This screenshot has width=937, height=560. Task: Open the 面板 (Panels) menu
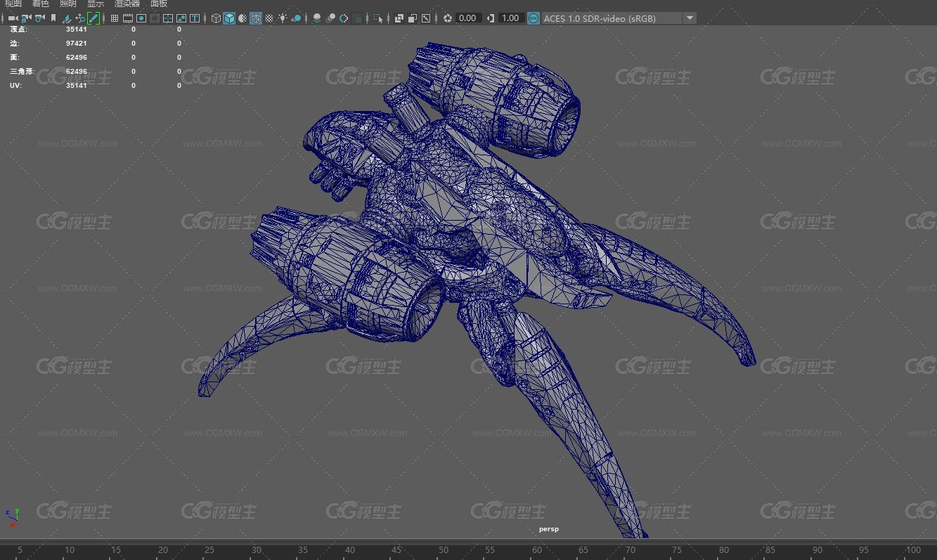point(159,4)
